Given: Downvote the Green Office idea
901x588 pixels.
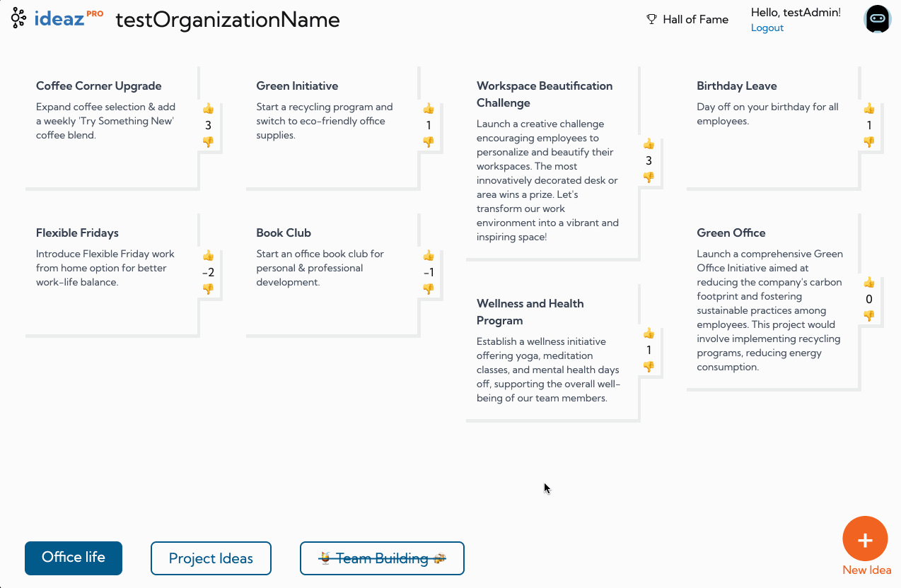Looking at the screenshot, I should point(869,316).
